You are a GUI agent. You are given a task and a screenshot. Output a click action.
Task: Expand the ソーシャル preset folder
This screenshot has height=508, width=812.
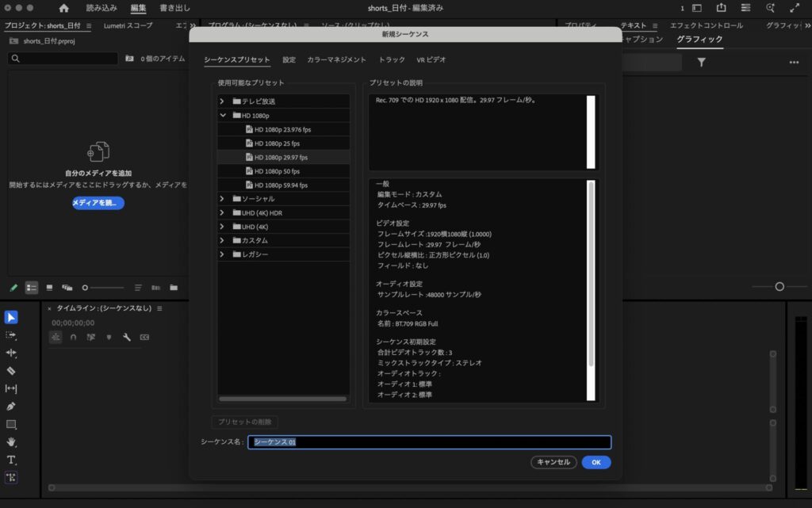click(x=223, y=199)
